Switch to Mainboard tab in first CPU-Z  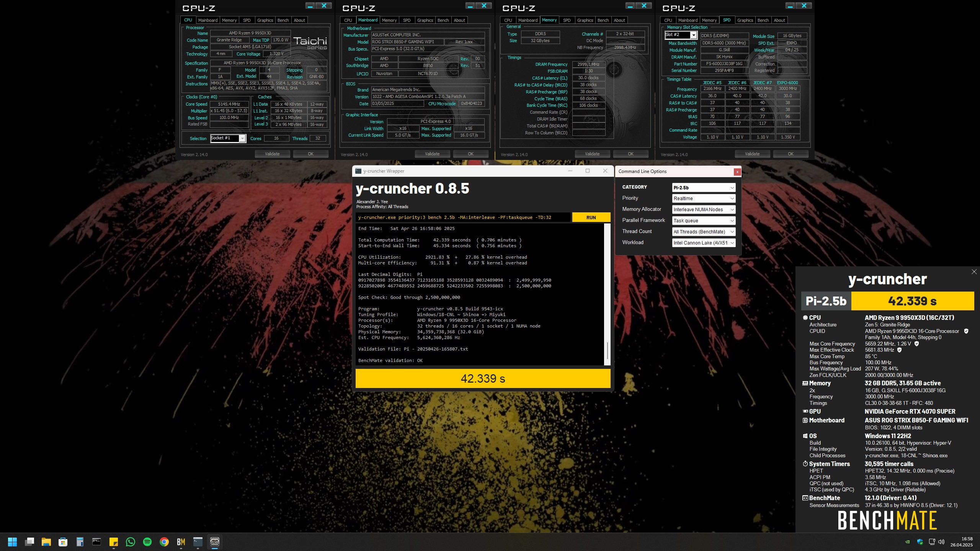click(207, 20)
